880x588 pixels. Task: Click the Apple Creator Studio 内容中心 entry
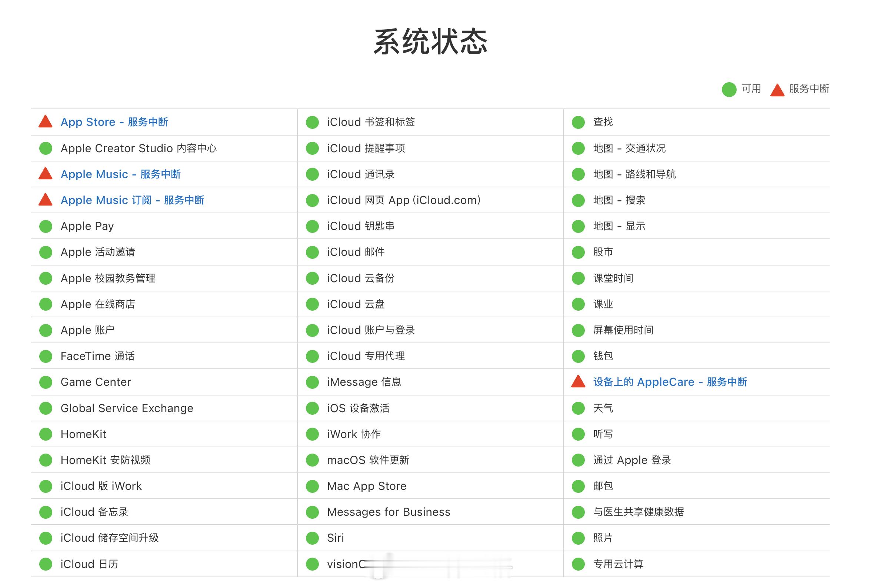tap(139, 148)
